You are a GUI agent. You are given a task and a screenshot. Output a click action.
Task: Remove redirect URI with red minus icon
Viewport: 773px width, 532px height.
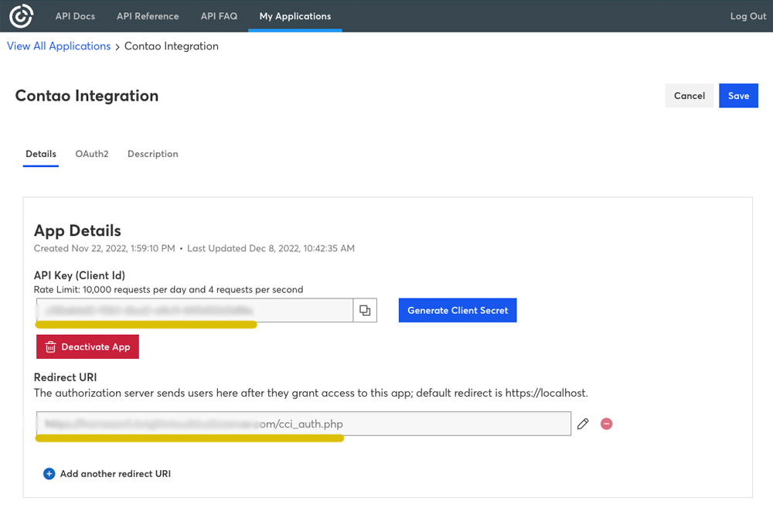606,424
